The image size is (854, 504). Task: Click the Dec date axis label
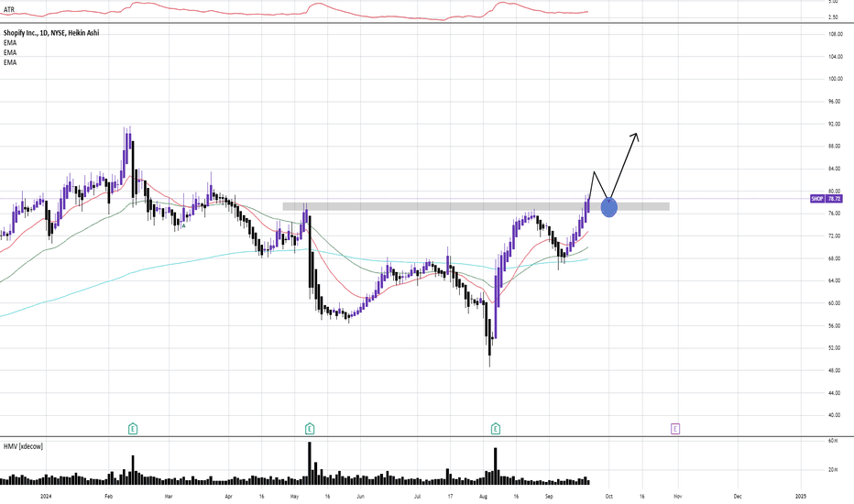(738, 497)
